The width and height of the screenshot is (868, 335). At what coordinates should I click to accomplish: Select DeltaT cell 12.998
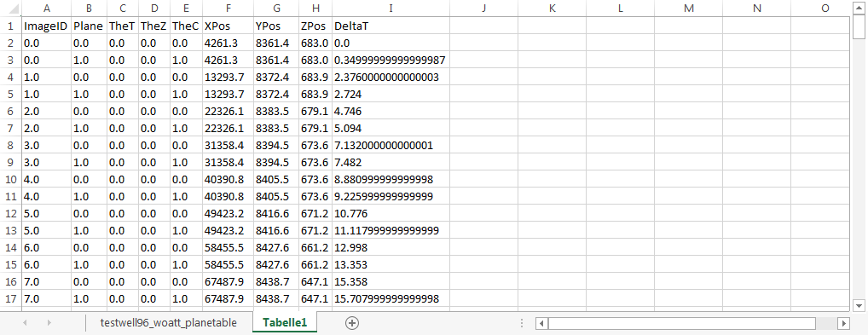click(391, 247)
